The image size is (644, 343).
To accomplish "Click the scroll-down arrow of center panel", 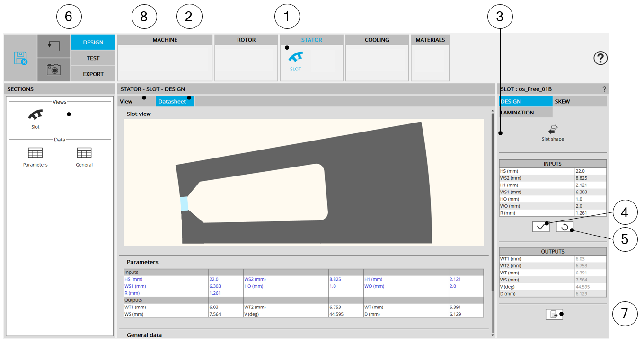I will [x=492, y=335].
